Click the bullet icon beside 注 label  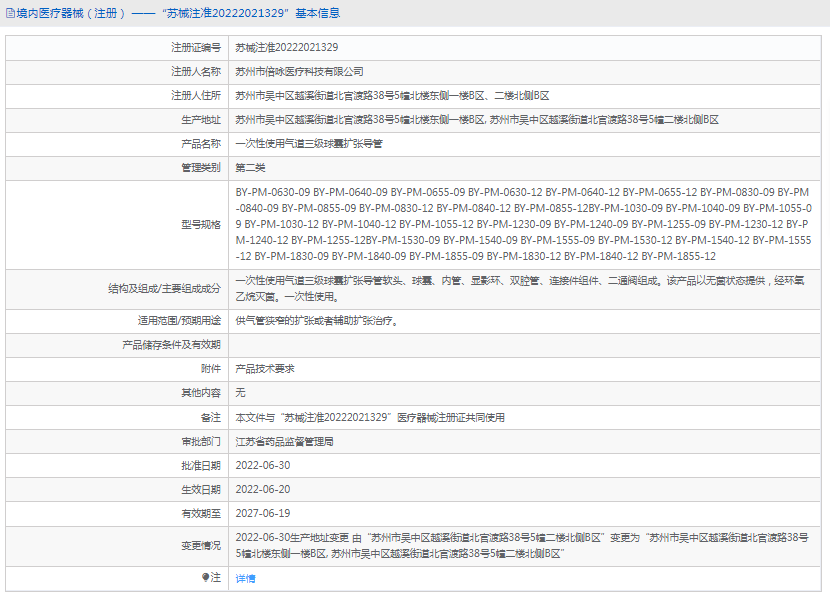[x=205, y=577]
